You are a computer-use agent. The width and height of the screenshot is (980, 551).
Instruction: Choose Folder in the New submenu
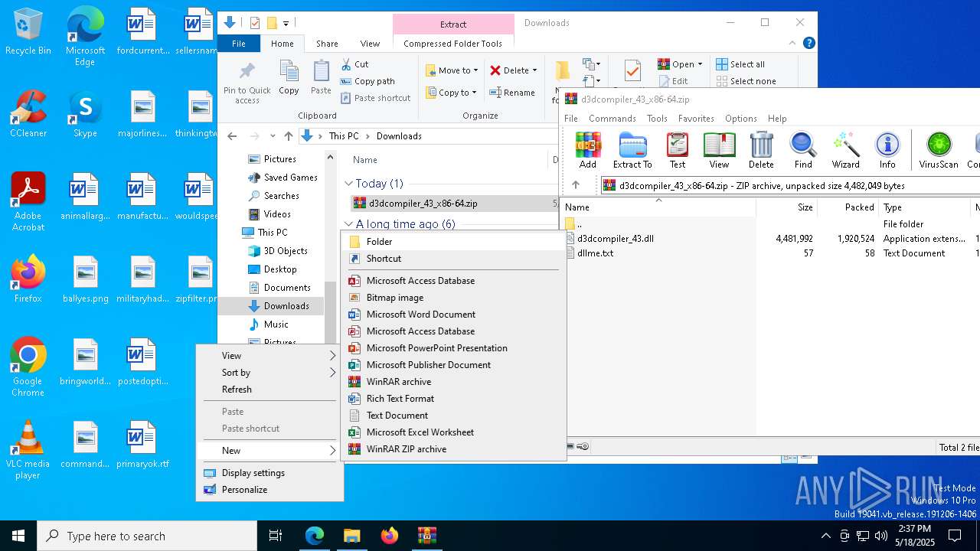tap(455, 242)
